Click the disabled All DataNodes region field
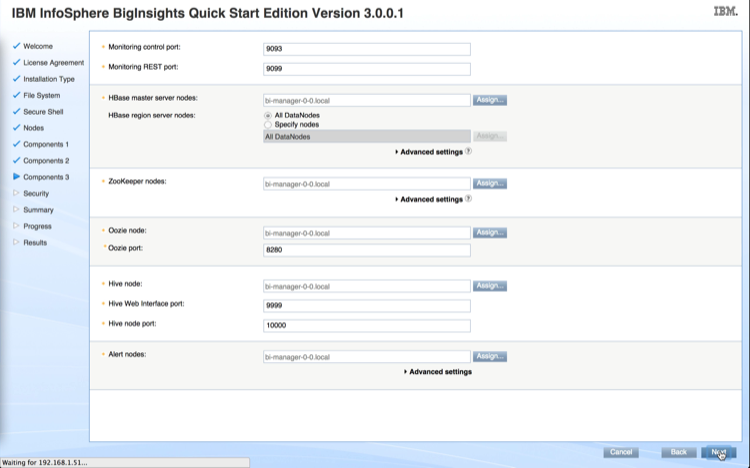 (x=367, y=136)
